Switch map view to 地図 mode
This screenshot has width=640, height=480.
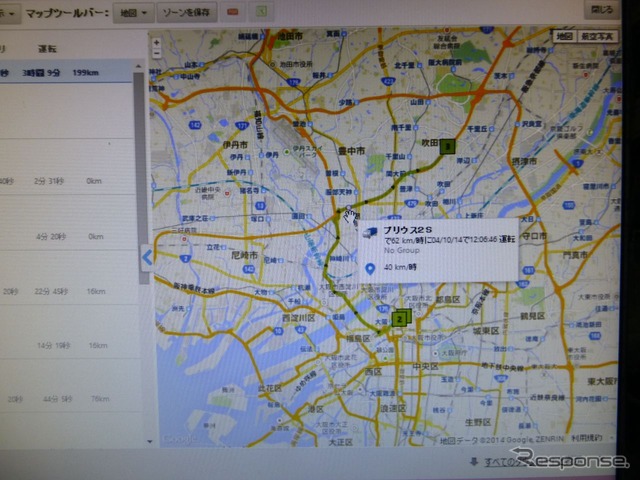tap(564, 36)
